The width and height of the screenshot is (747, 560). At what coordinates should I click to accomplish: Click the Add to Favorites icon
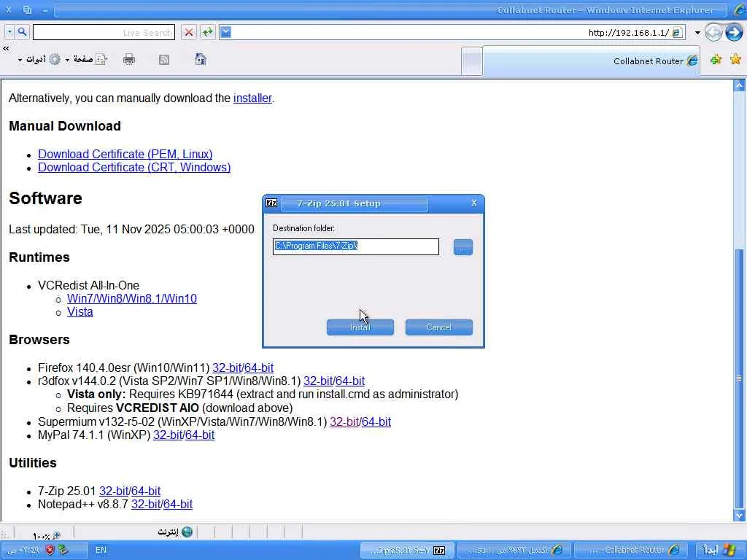tap(716, 60)
